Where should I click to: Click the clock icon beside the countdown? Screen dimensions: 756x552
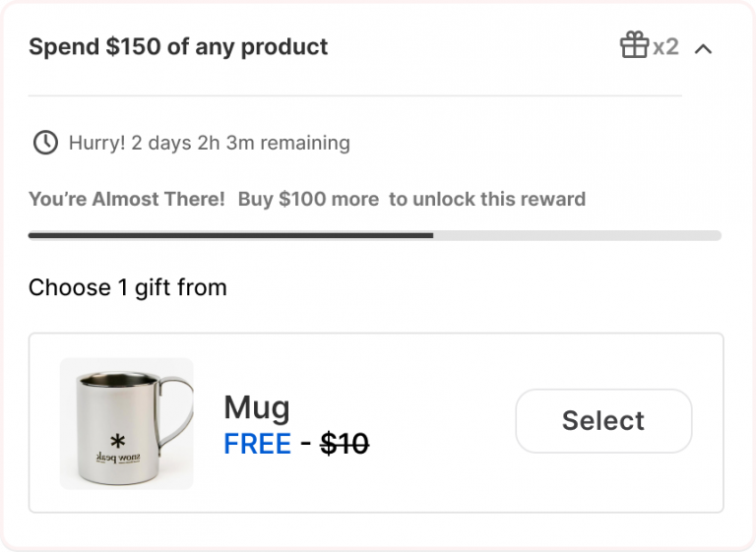(45, 143)
